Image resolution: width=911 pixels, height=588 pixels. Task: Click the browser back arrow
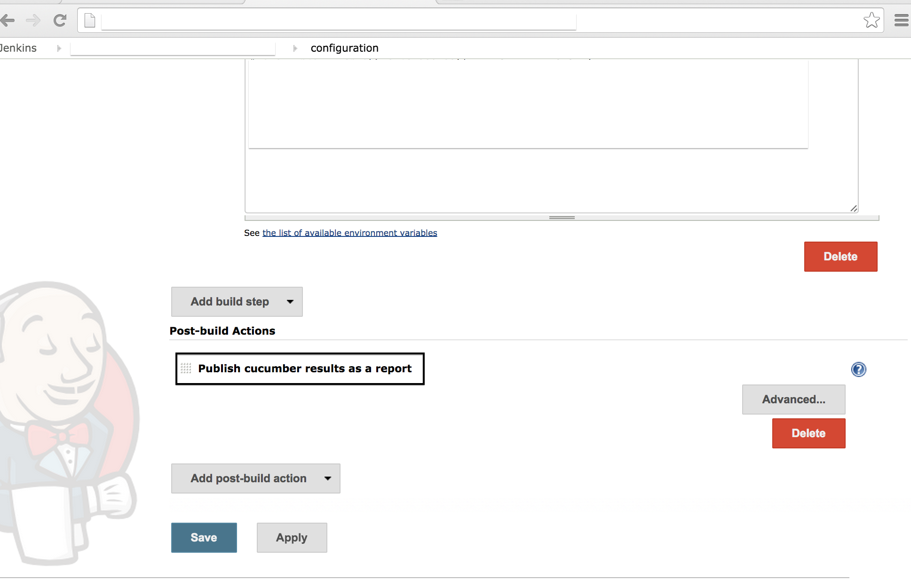tap(8, 20)
